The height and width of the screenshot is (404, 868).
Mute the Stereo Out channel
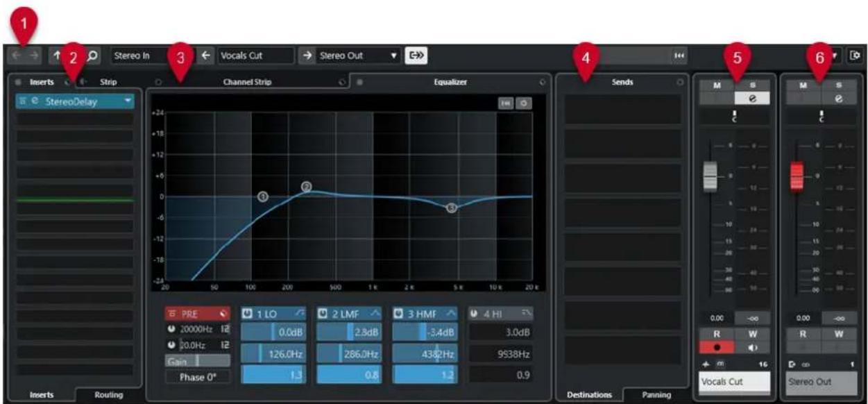(x=803, y=85)
